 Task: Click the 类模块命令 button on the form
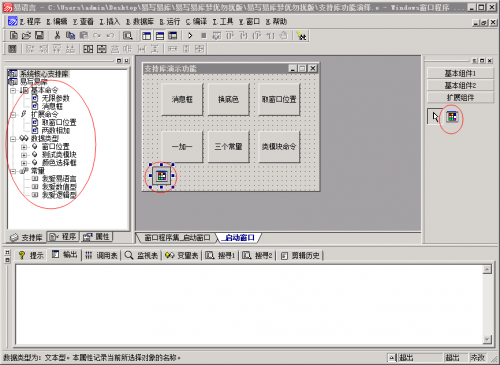(279, 146)
